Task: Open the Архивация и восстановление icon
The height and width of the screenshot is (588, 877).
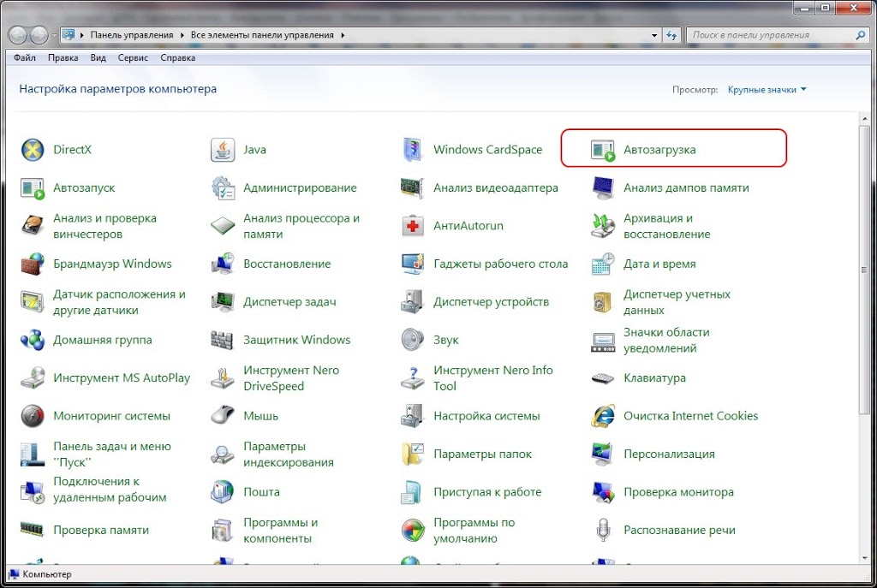Action: [x=603, y=226]
